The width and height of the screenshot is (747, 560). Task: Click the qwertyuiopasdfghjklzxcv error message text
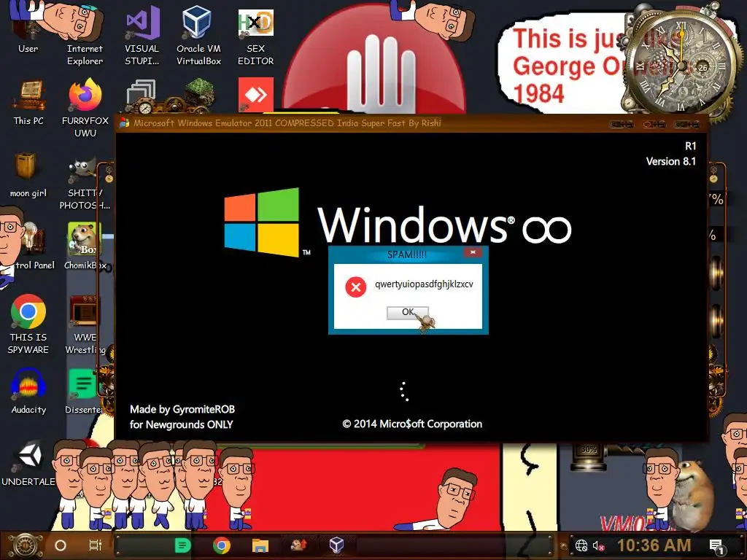(424, 284)
